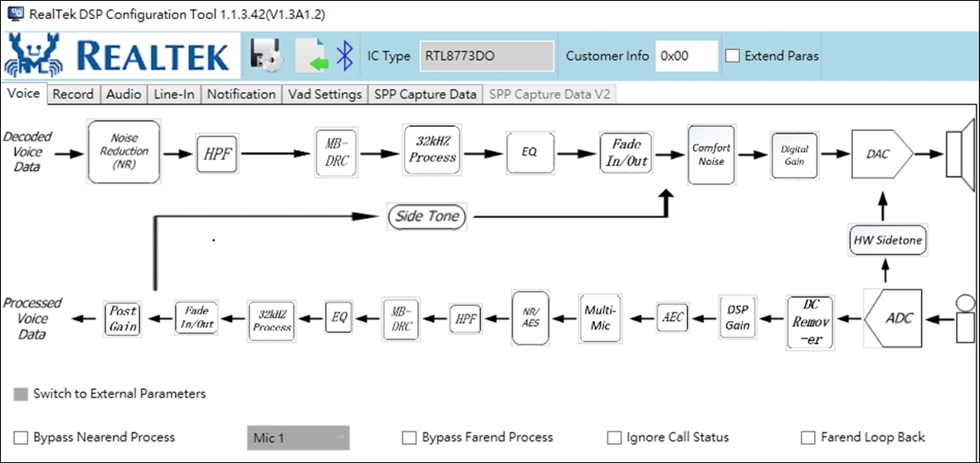This screenshot has height=463, width=980.
Task: Open the bottom-row Fade In/Out block
Action: (x=195, y=318)
